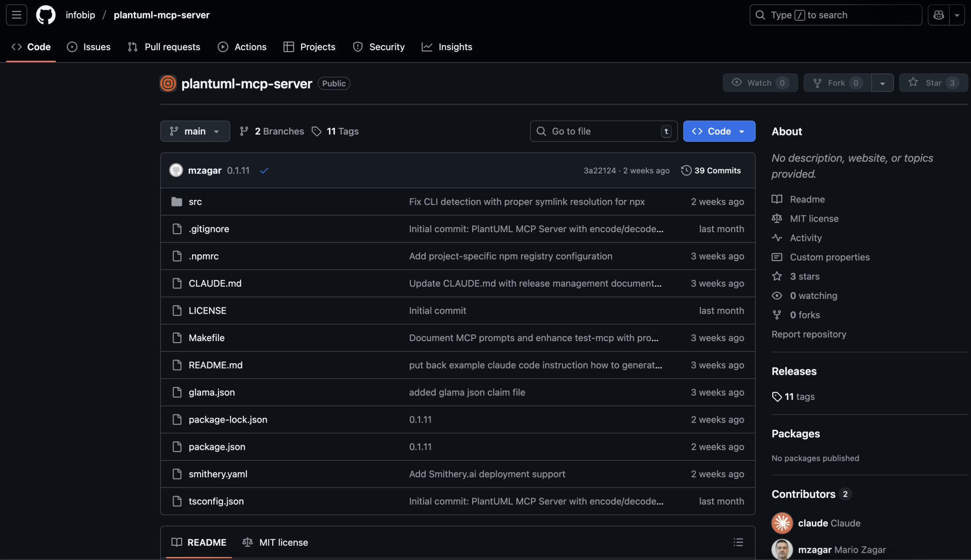
Task: Click the commit history clock icon
Action: click(686, 170)
